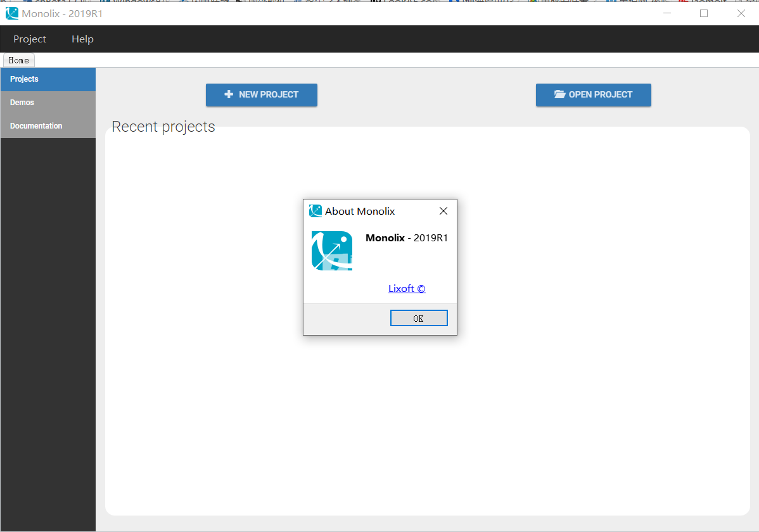Click the 'About Monolix' dialog title
Screen dimensions: 759x532
coord(360,211)
